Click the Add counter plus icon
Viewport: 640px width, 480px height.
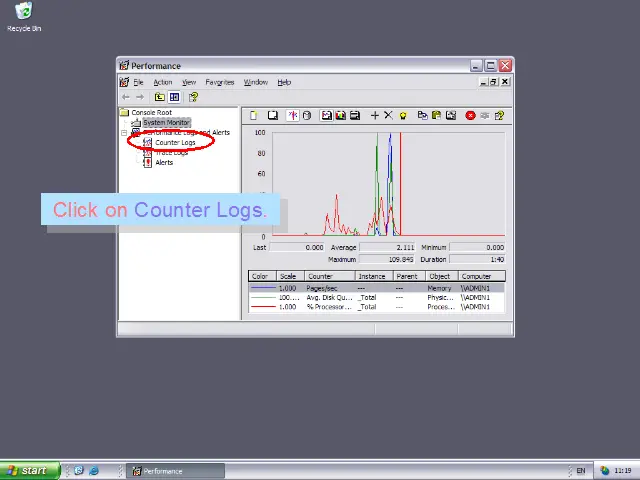click(375, 116)
